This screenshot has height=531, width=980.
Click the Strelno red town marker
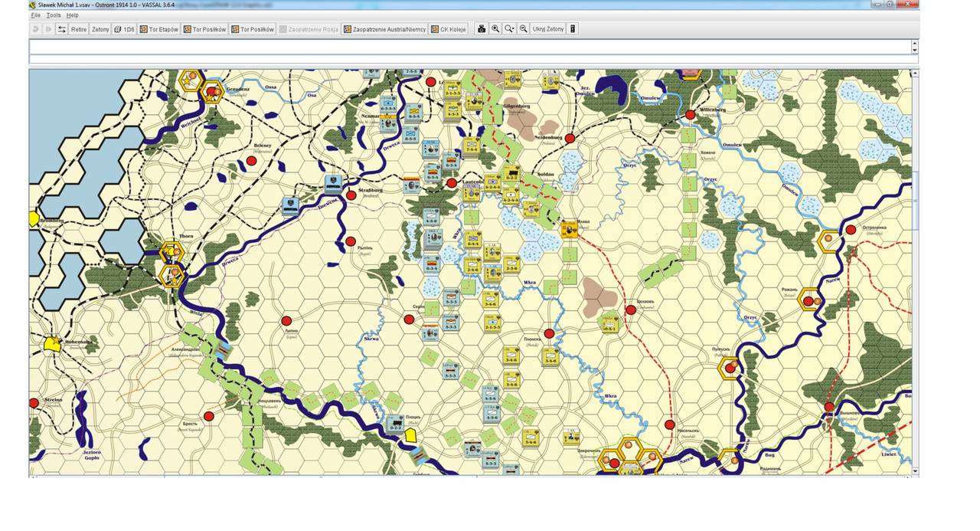(x=34, y=402)
